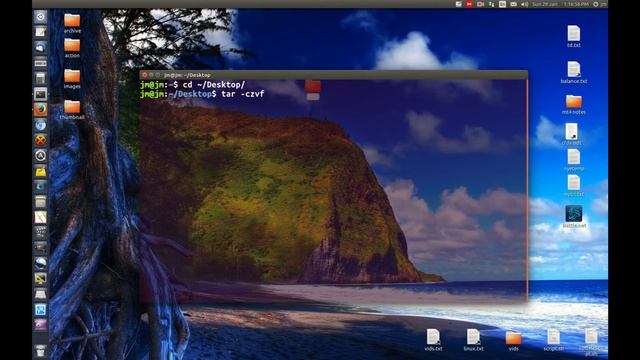
Task: Open the images folder on the desktop
Action: (72, 79)
